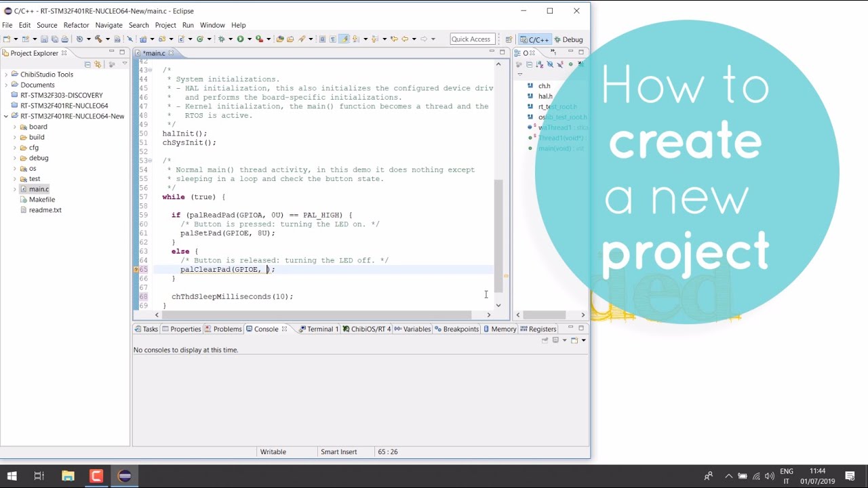The image size is (868, 488).
Task: Expand the Documents project
Action: point(5,85)
